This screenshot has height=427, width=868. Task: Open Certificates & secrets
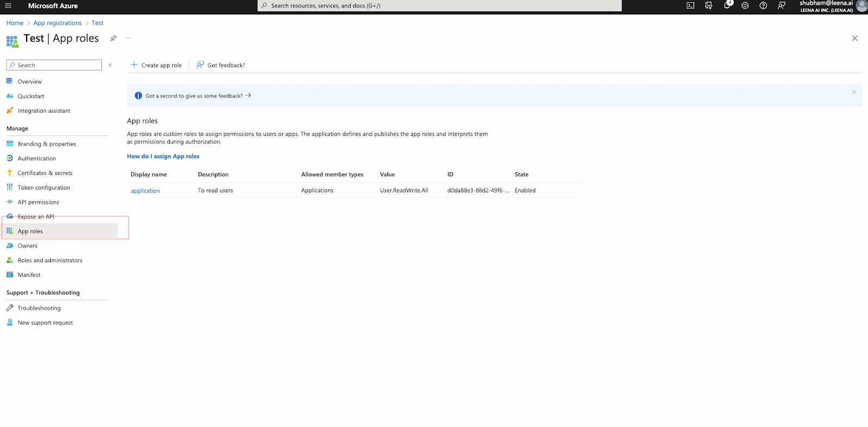pos(45,173)
